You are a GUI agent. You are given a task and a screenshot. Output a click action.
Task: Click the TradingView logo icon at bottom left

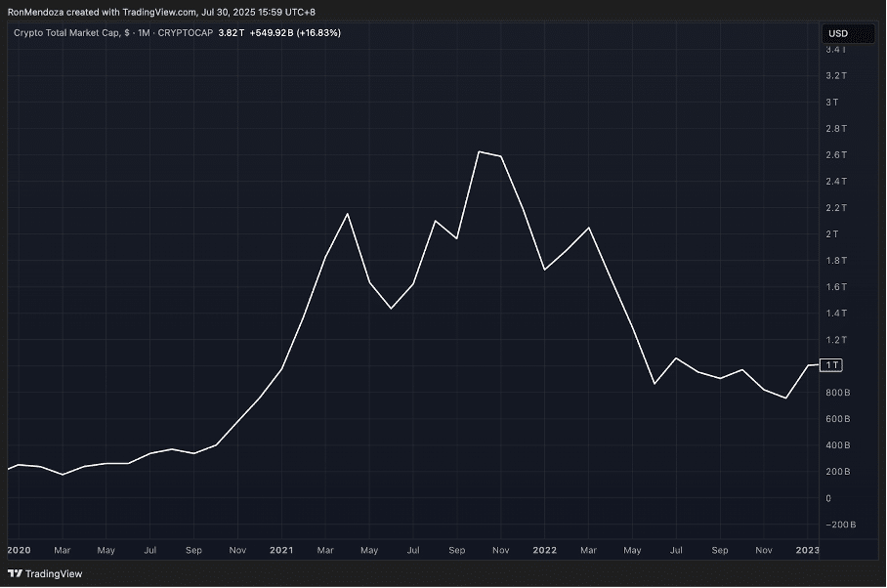pos(15,573)
